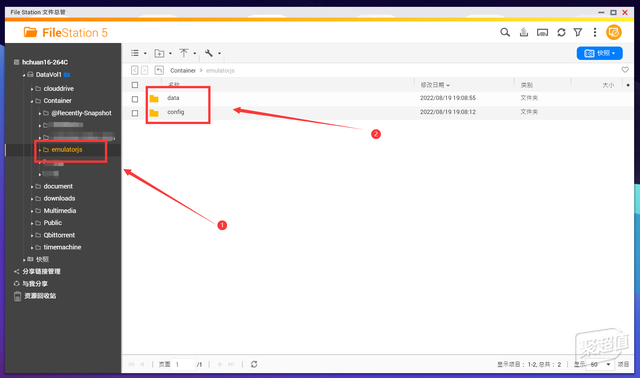This screenshot has height=378, width=640.
Task: Click the parent folder up icon
Action: tap(159, 70)
